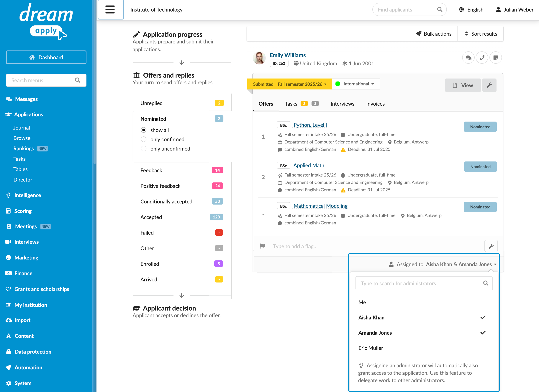The width and height of the screenshot is (539, 392).
Task: Click wrench icon next to View button
Action: pos(489,85)
